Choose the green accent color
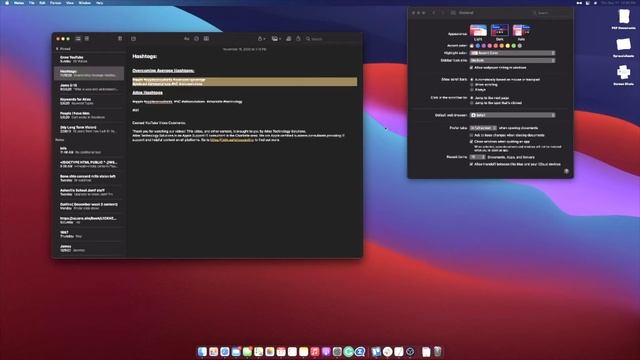Screen dimensions: 640x360 pyautogui.click(x=514, y=46)
